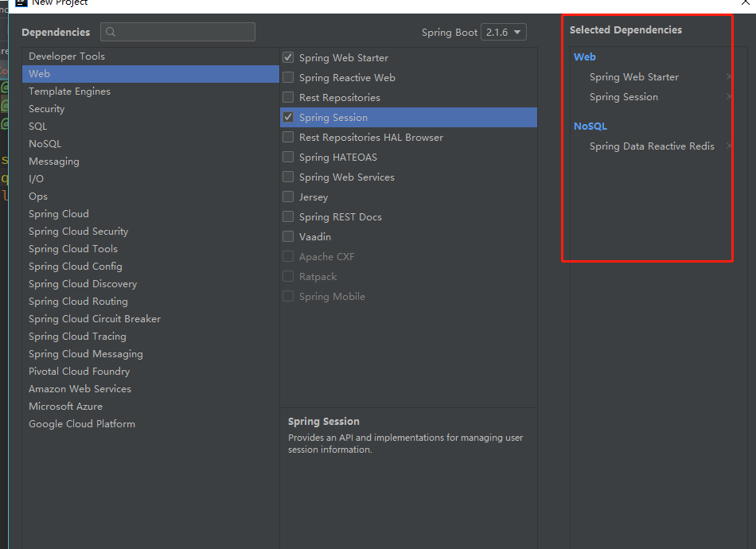756x549 pixels.
Task: Open the Amazon Web Services category
Action: [x=80, y=389]
